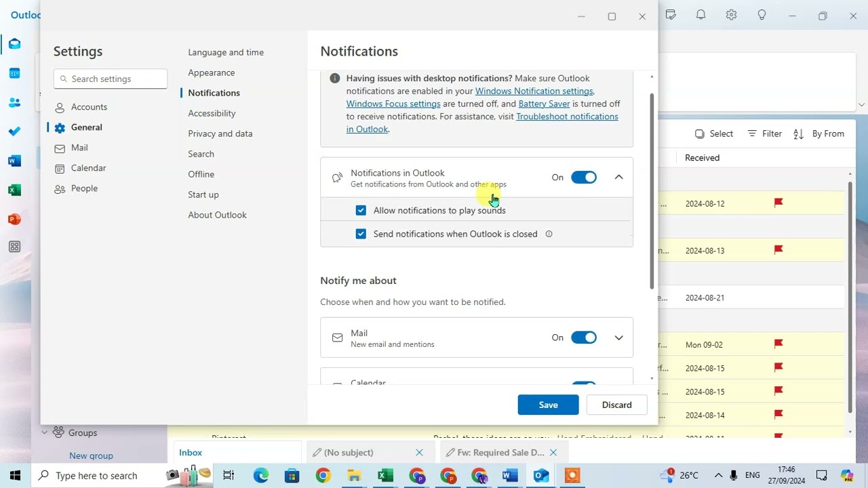Viewport: 868px width, 488px height.
Task: Open Mail in Outlook left rail
Action: [14, 44]
